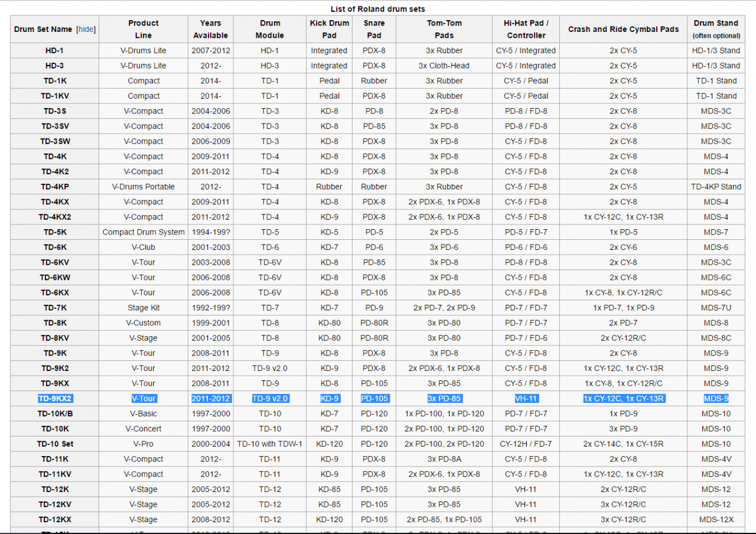Click the 'Kick Drum Pad' column header

point(329,29)
